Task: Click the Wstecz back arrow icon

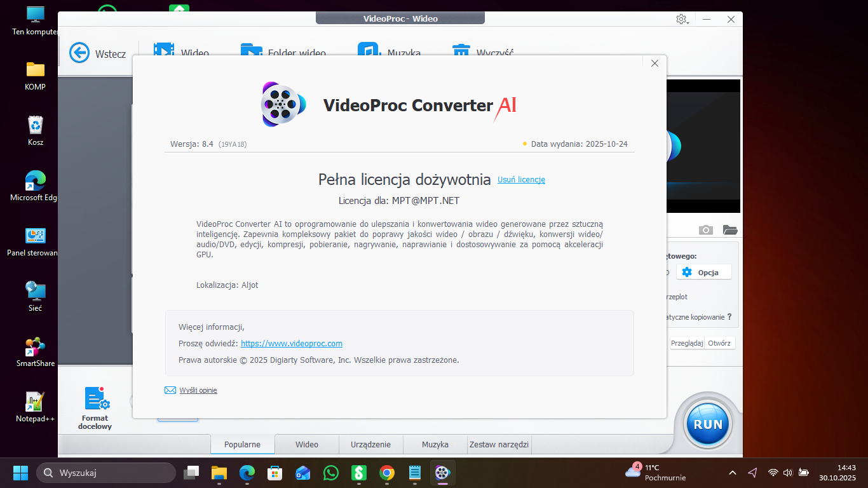Action: click(79, 53)
